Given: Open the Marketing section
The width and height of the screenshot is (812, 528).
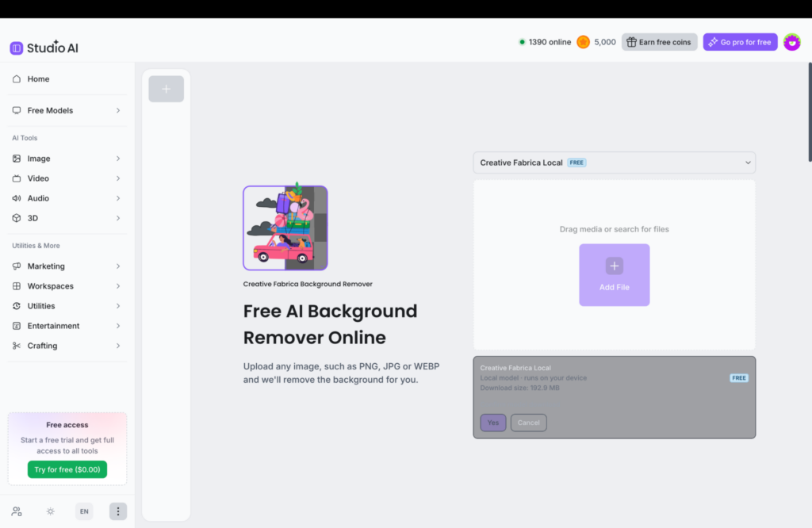Looking at the screenshot, I should (67, 266).
